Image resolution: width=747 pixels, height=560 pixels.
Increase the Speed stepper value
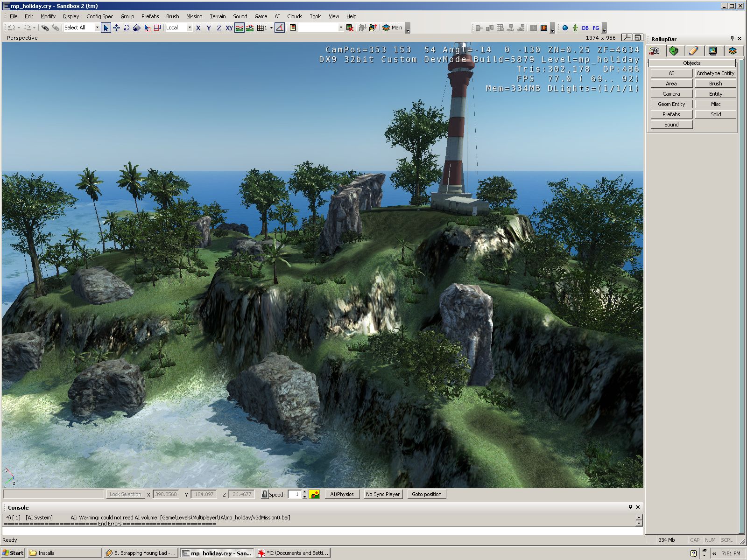click(305, 492)
